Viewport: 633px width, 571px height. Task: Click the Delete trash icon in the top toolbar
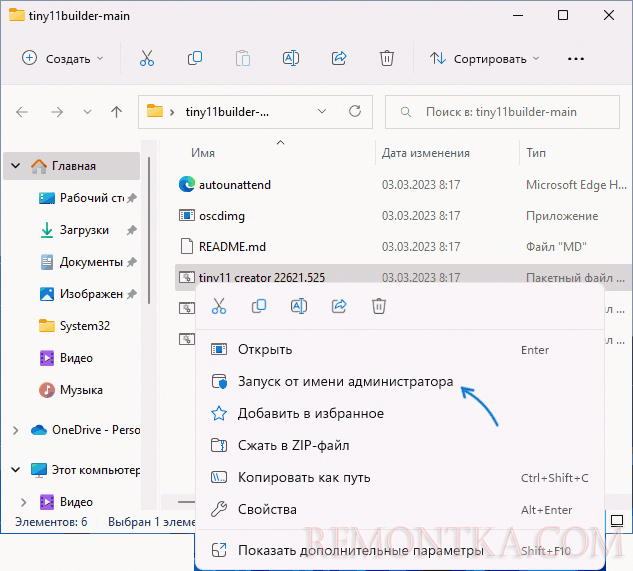(387, 59)
